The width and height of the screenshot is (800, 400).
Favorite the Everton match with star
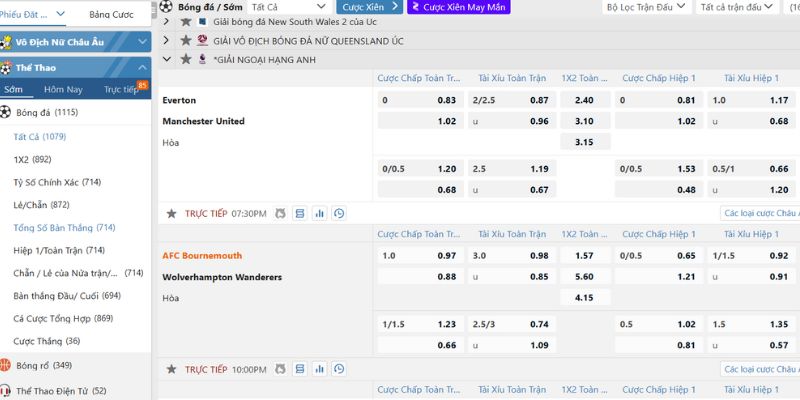click(171, 213)
